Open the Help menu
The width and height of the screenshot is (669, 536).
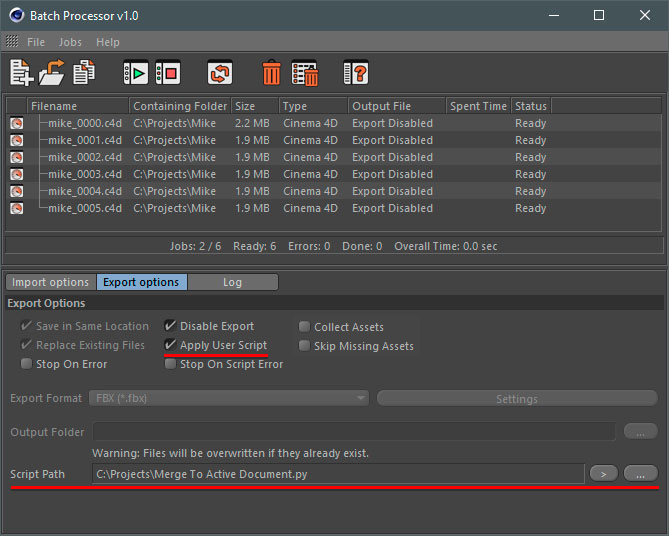(x=108, y=42)
